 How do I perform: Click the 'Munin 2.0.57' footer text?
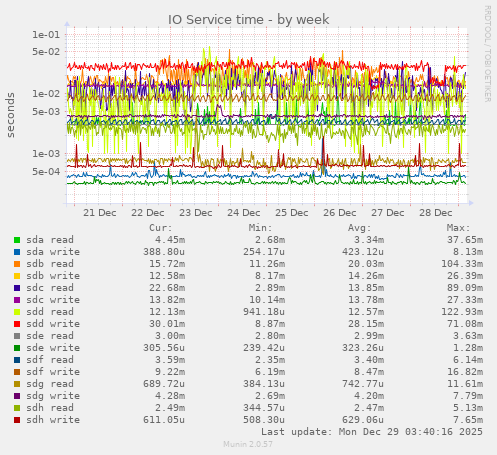[248, 444]
